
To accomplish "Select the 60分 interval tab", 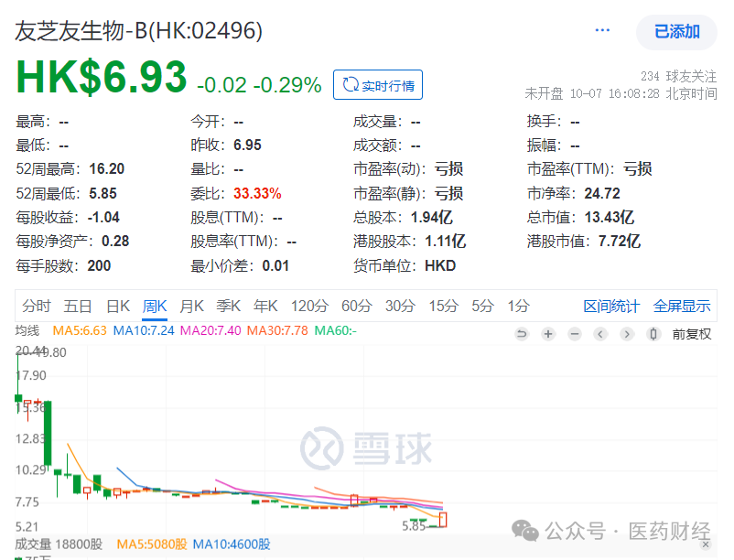I will click(356, 306).
